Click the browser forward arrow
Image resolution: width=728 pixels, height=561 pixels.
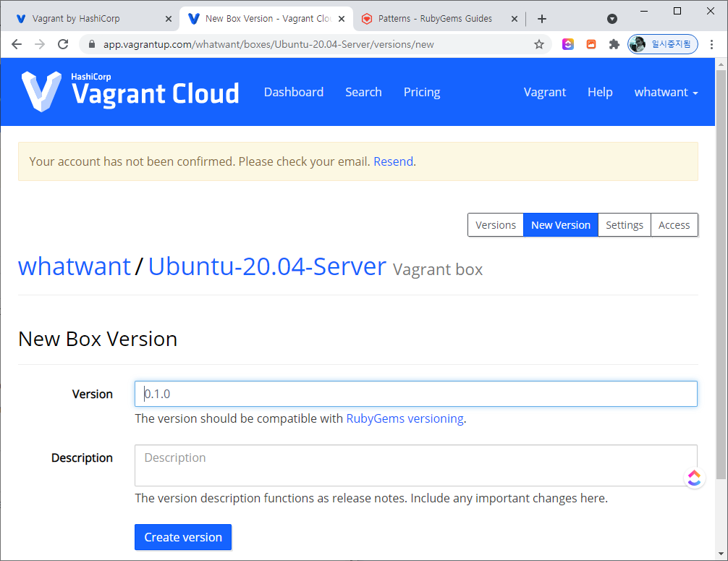click(x=40, y=44)
